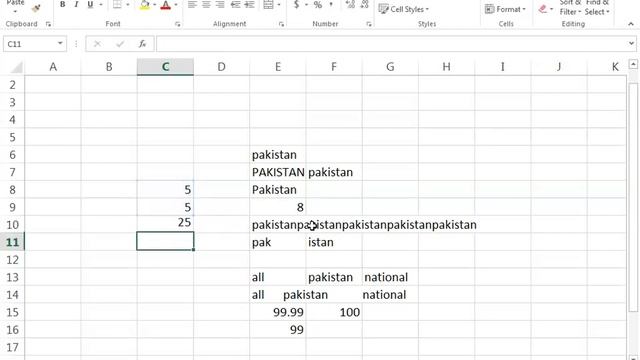
Task: Click the vertical scrollbar up arrow
Action: point(633,64)
